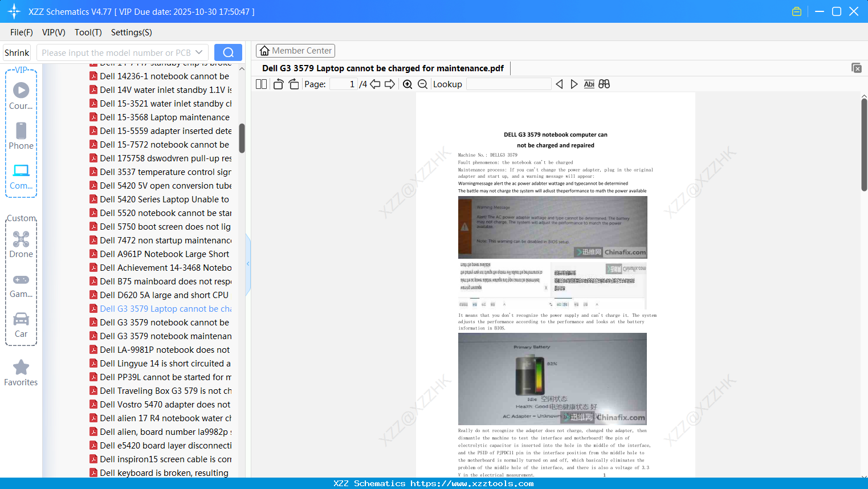Click the XZZ logo in title bar
The width and height of the screenshot is (868, 489).
[x=14, y=11]
